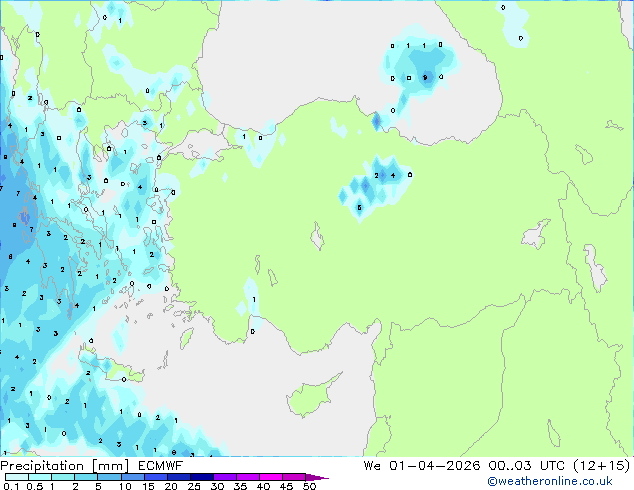
Task: Click the purple arrow tip above 50
Action: pos(317,477)
